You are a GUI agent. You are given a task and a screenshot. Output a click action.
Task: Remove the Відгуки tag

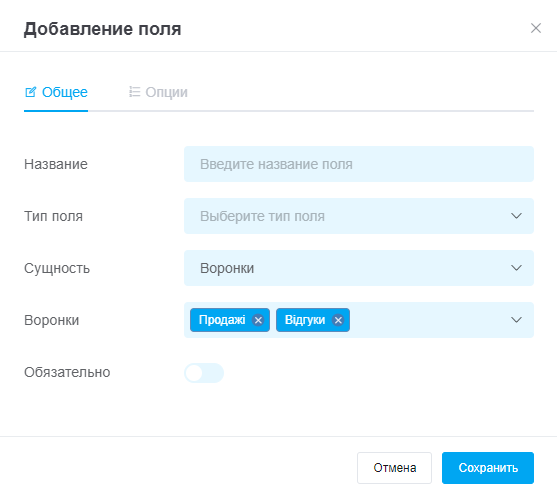(338, 320)
